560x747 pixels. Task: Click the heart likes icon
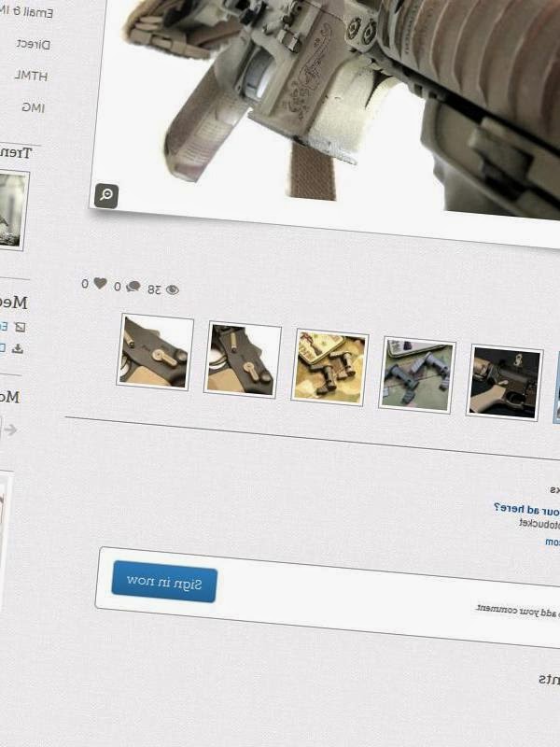click(100, 284)
